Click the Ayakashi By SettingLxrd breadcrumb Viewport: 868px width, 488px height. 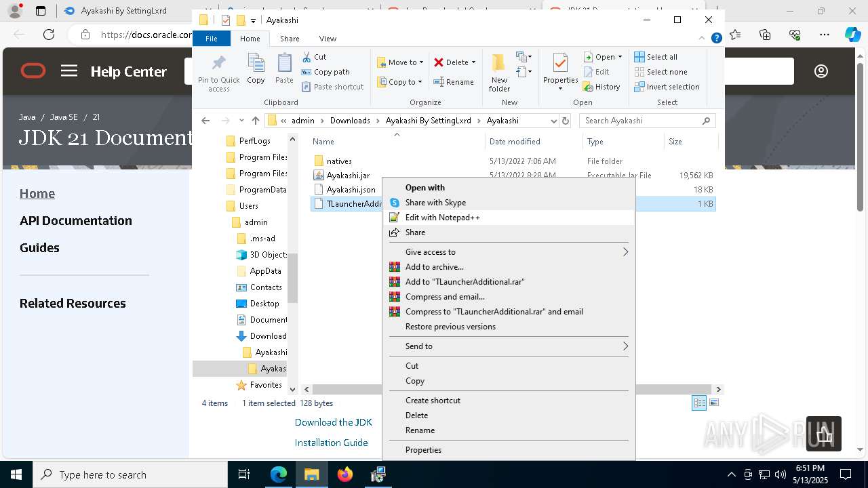point(428,121)
